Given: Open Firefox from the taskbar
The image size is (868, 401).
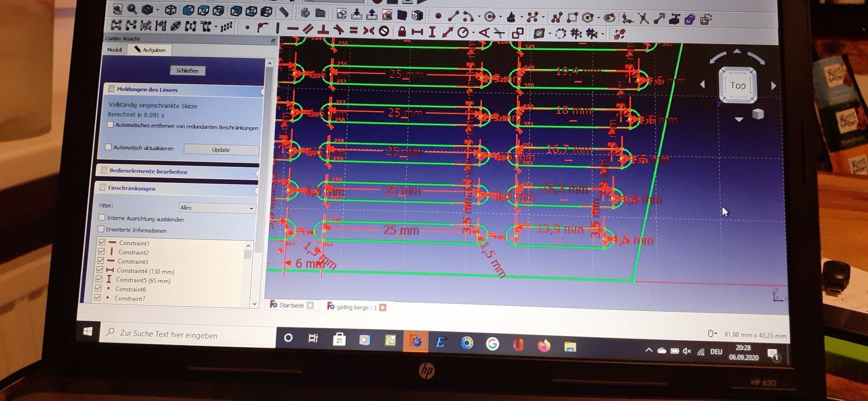Looking at the screenshot, I should (544, 346).
